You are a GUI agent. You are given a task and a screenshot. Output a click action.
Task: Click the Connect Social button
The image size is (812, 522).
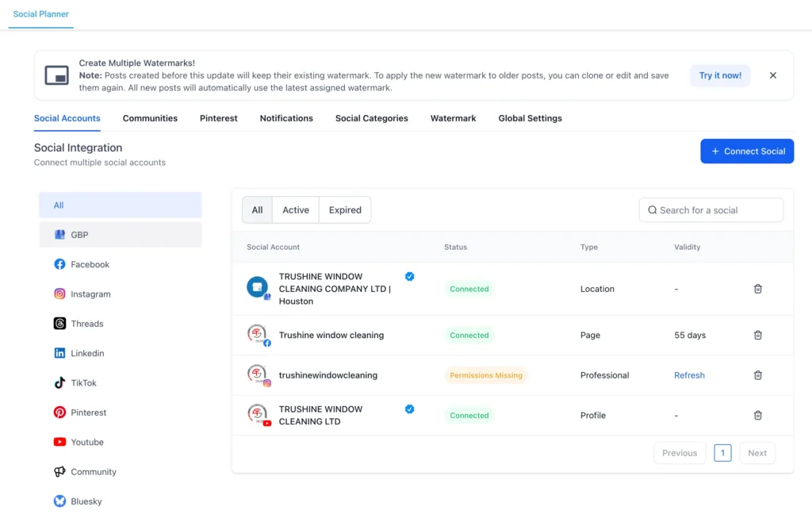point(746,151)
